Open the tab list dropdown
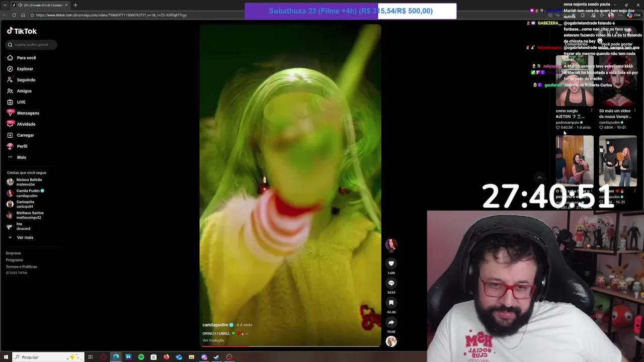The width and height of the screenshot is (644, 362). click(x=5, y=5)
